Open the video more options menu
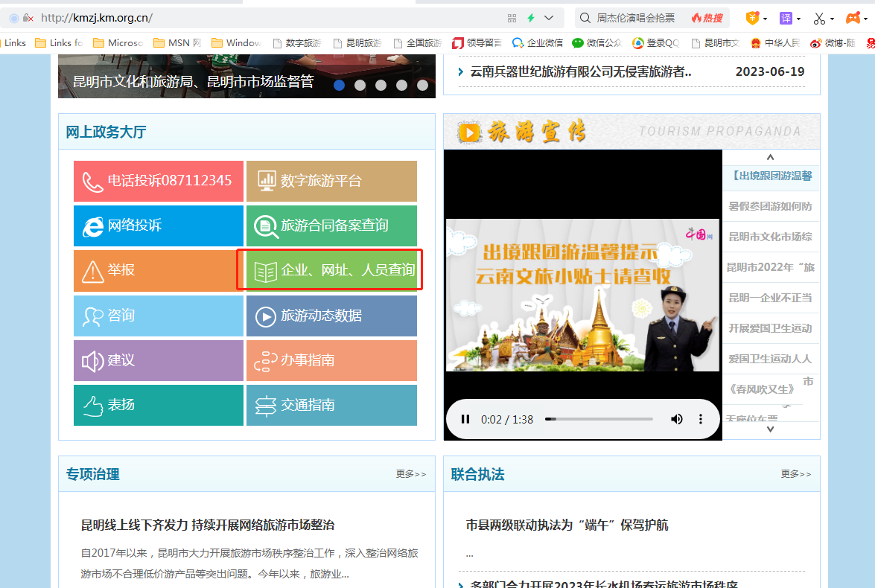This screenshot has height=588, width=875. tap(700, 419)
